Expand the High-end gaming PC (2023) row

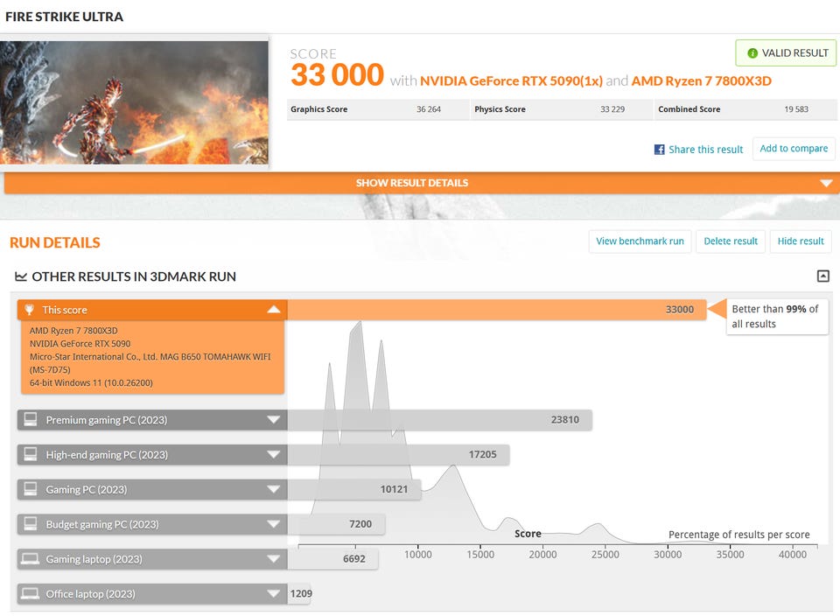[x=274, y=454]
